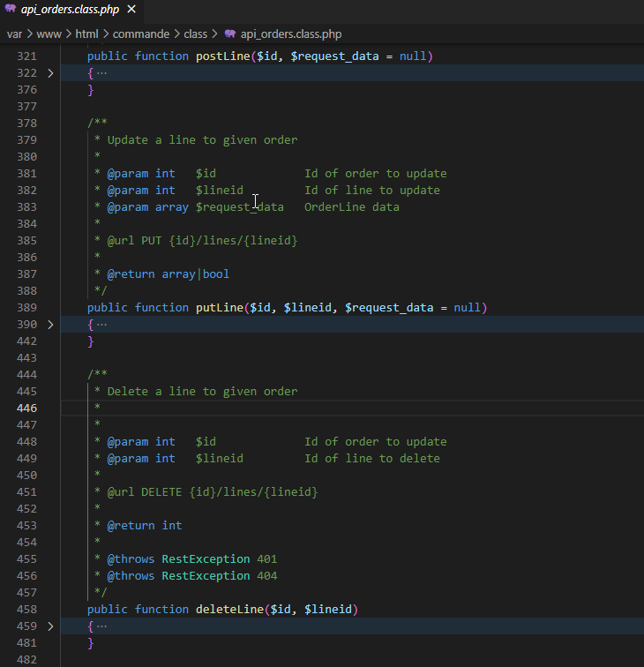This screenshot has height=667, width=644.
Task: Click the PHP file icon in the breadcrumb
Action: [x=230, y=34]
